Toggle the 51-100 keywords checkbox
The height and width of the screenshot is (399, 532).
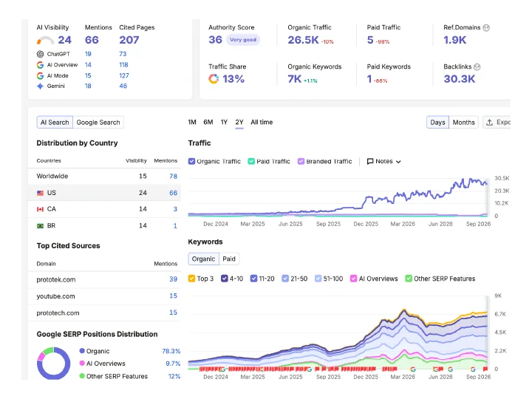pyautogui.click(x=318, y=279)
